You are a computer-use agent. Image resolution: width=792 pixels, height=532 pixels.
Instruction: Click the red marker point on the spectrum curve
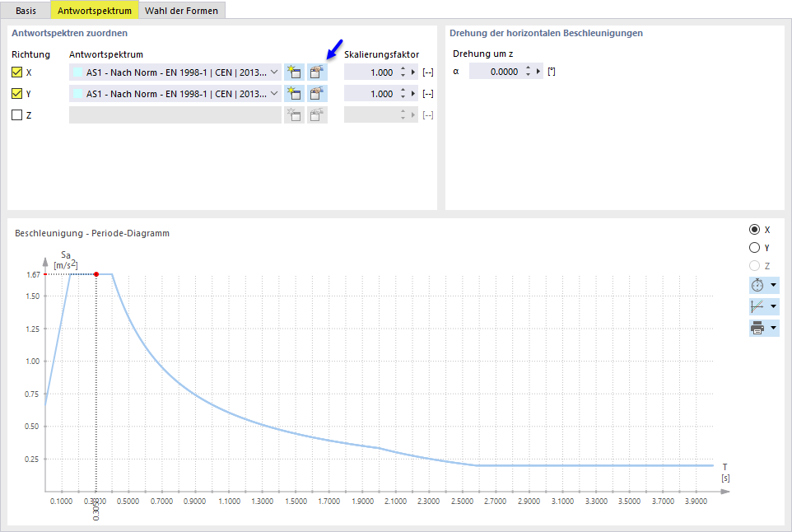pyautogui.click(x=96, y=274)
